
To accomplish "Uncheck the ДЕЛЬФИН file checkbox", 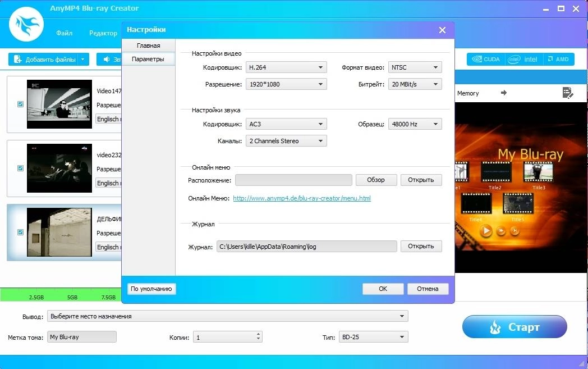I will (x=21, y=233).
